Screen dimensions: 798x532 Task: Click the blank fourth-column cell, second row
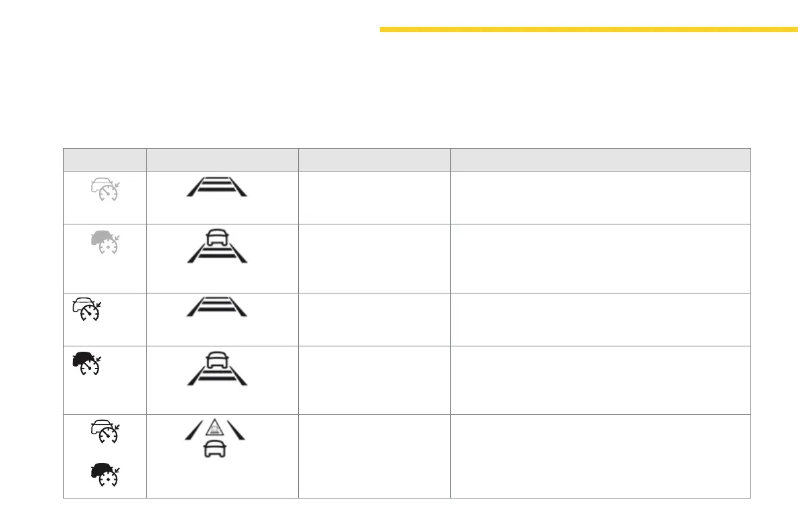click(600, 258)
